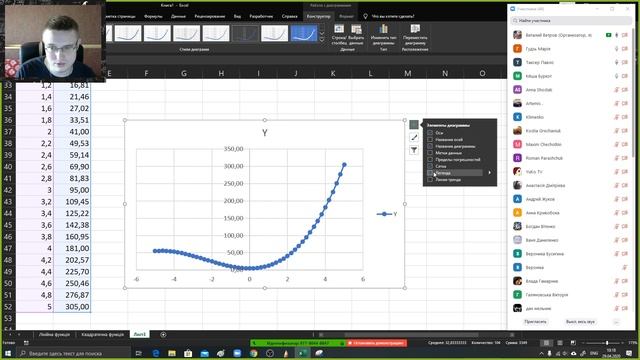
Task: Click chart title Y
Action: [x=264, y=133]
